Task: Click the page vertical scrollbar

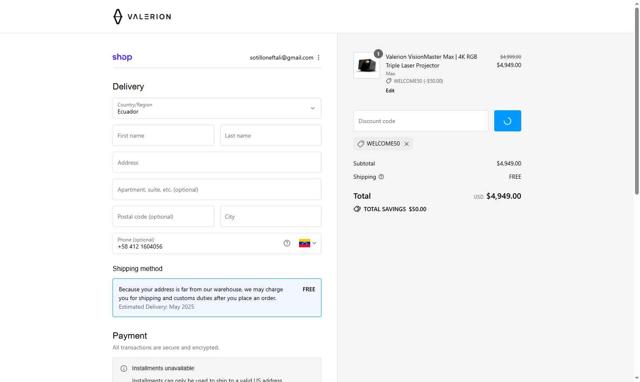Action: tap(636, 101)
